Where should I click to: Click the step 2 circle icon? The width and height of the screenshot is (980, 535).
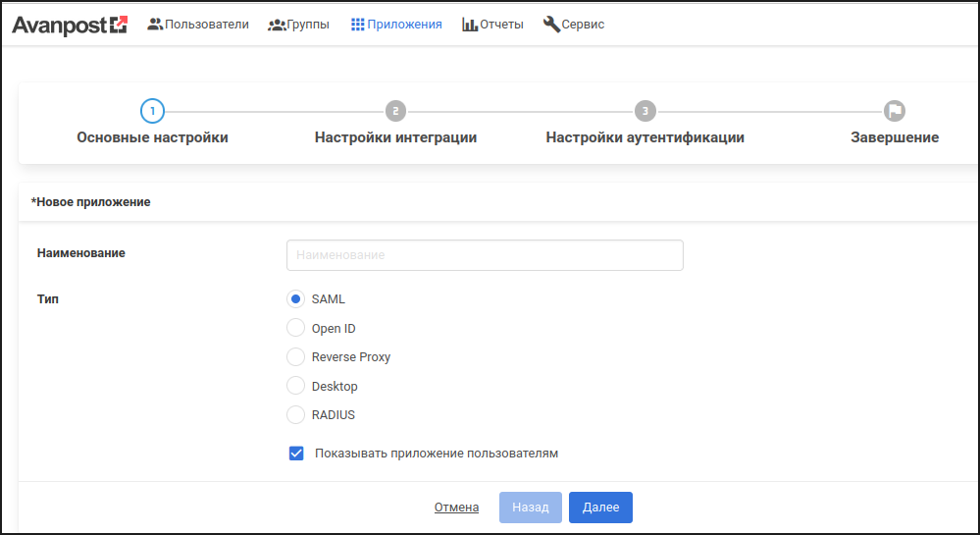(395, 110)
